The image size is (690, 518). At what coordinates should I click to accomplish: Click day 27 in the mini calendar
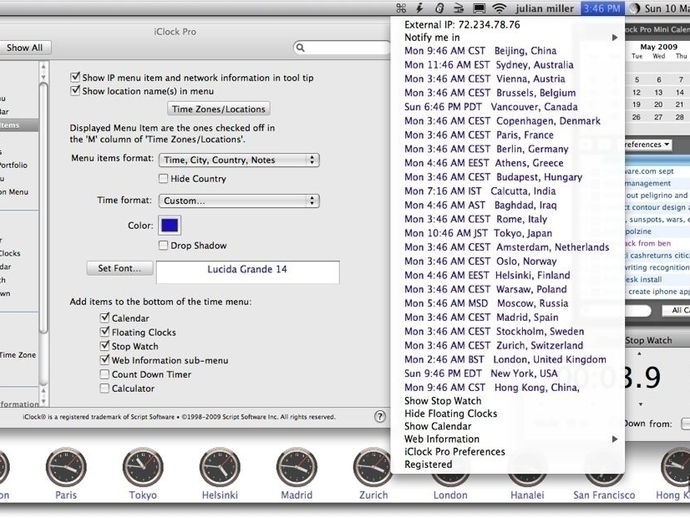(x=658, y=117)
